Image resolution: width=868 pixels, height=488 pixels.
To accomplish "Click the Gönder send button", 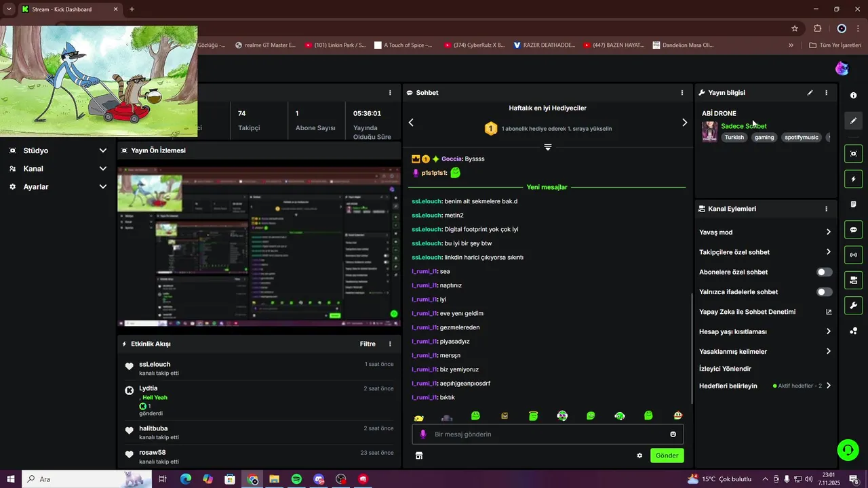I will point(667,455).
